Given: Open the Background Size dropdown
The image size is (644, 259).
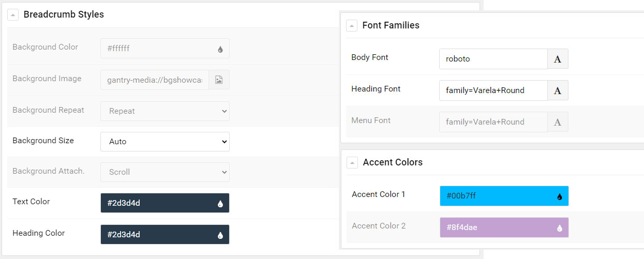Looking at the screenshot, I should (165, 142).
